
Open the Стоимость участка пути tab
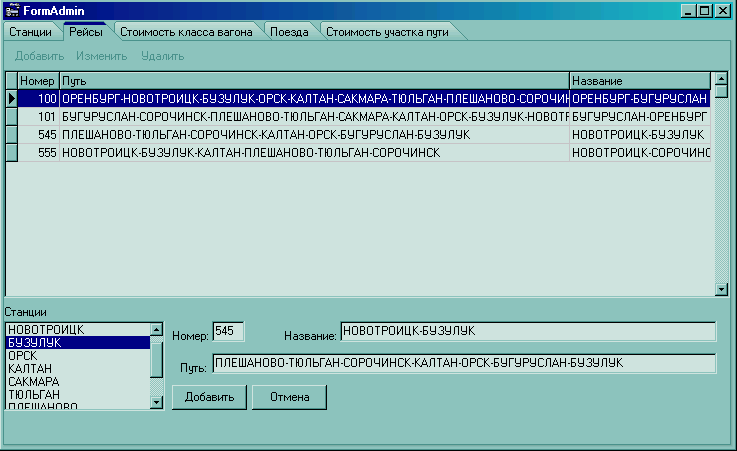387,32
